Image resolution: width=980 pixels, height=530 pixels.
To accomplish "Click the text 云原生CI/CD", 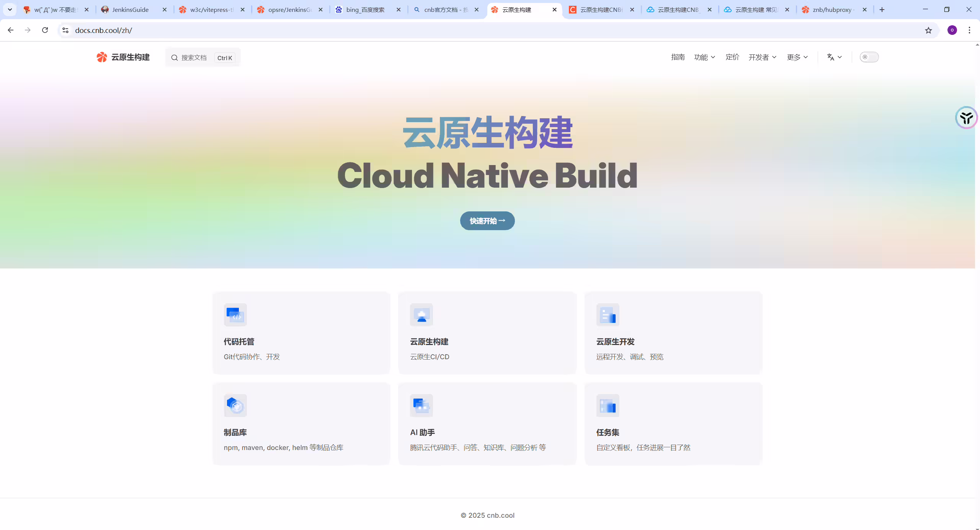I will [x=430, y=357].
